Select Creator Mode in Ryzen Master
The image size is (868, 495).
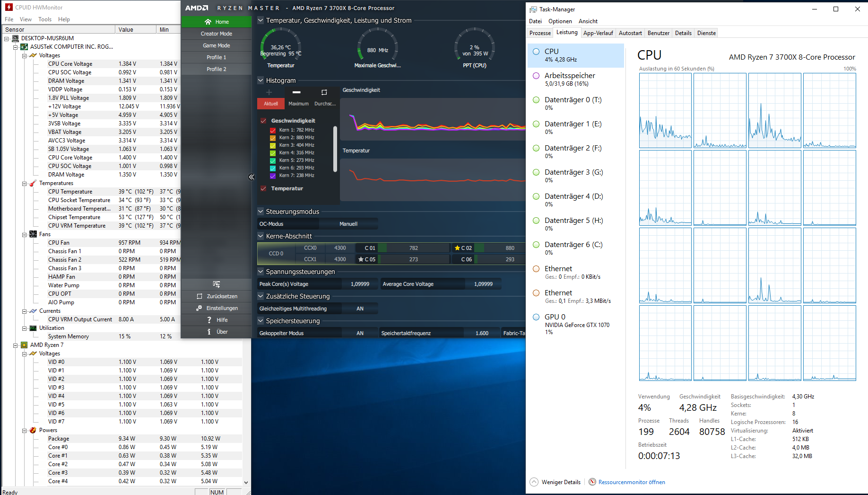[216, 34]
